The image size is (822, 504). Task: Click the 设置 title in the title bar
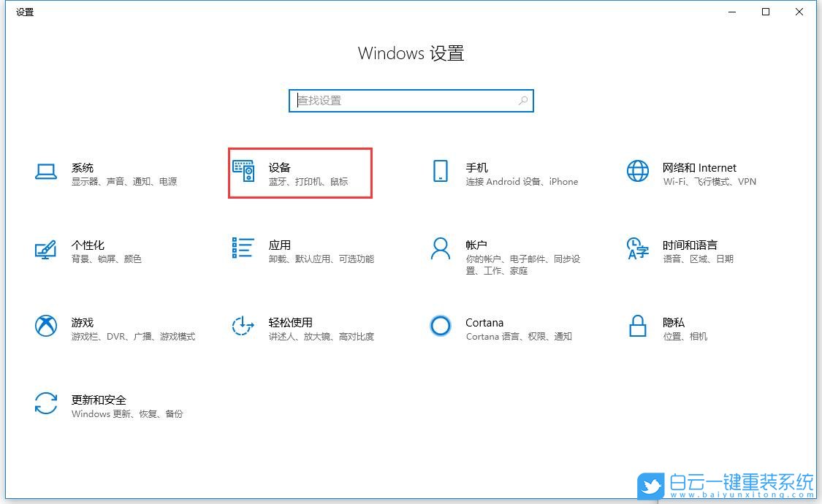point(25,12)
